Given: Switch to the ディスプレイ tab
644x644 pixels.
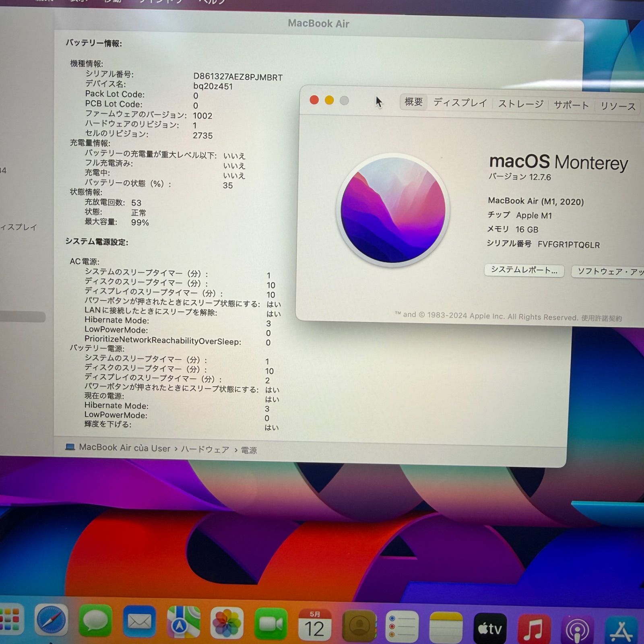Looking at the screenshot, I should [x=460, y=103].
